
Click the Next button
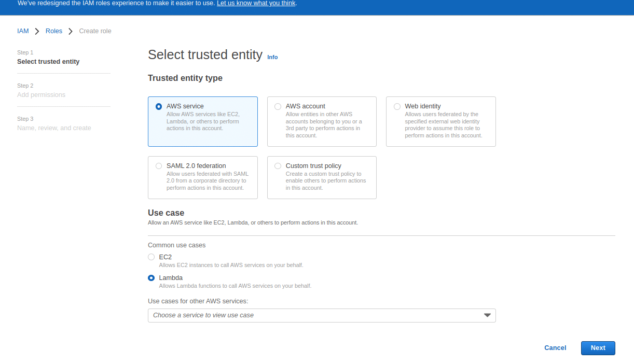tap(598, 348)
